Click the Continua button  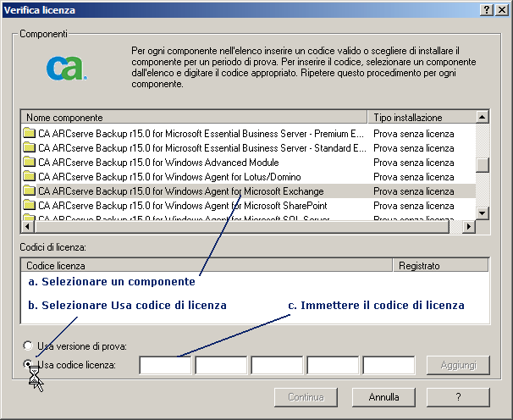click(306, 397)
